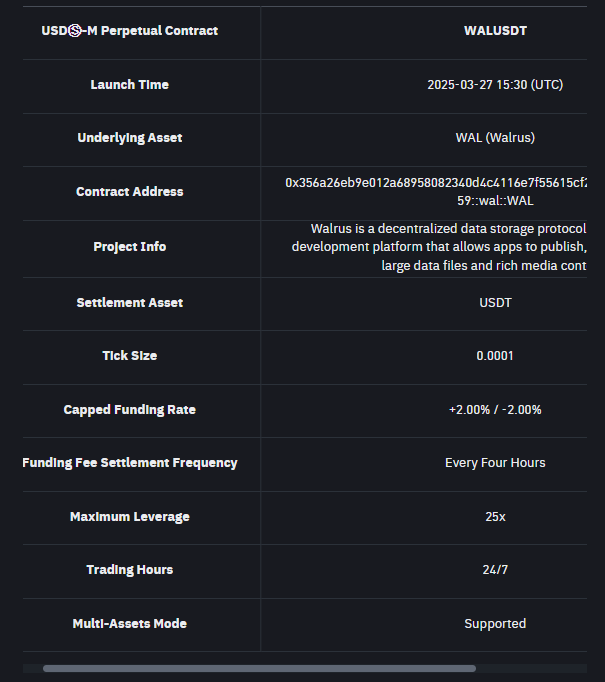Click the Launch Time row label
The height and width of the screenshot is (682, 605).
pos(130,85)
